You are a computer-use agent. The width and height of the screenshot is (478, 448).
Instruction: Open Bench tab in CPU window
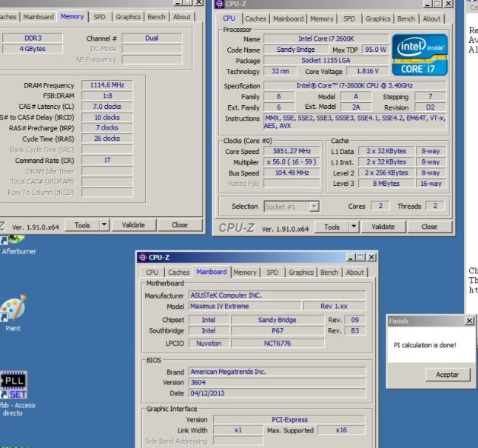pos(406,19)
